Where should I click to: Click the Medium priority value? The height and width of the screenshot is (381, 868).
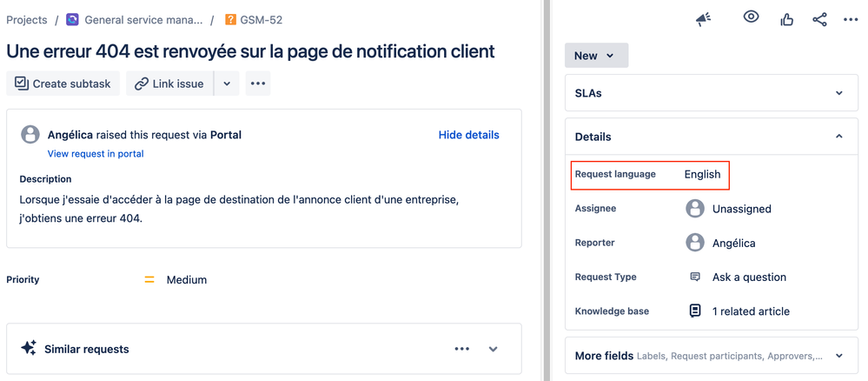(x=187, y=280)
